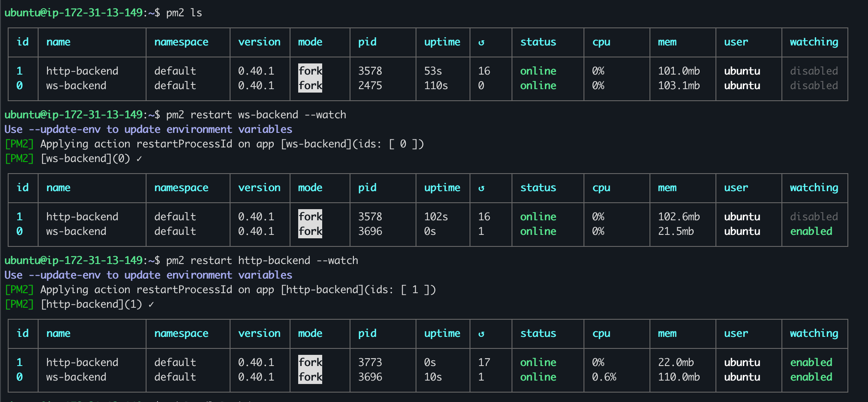This screenshot has width=868, height=402.
Task: Click 'fork' mode in the pid 2475 row
Action: 310,85
